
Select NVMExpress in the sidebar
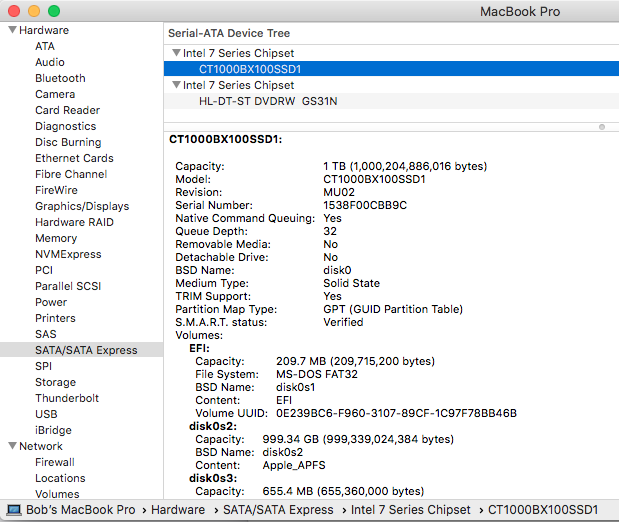tap(68, 254)
